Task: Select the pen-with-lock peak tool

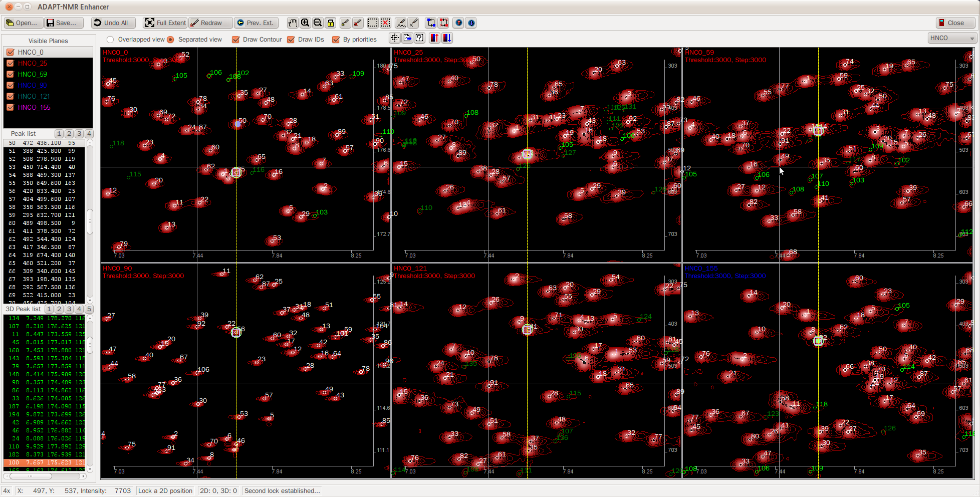Action: point(345,23)
